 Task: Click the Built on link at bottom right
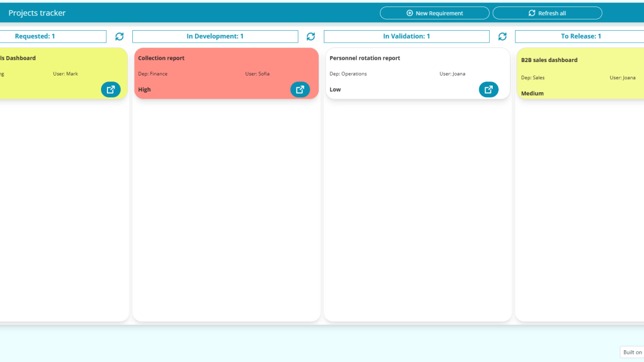(634, 352)
